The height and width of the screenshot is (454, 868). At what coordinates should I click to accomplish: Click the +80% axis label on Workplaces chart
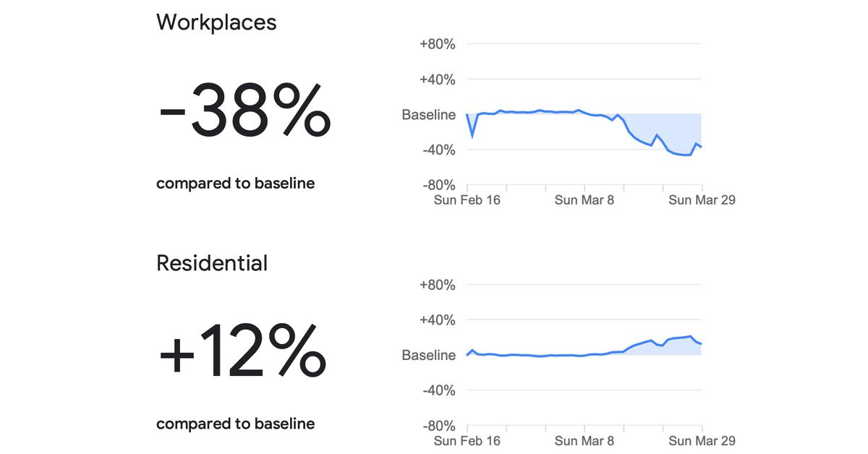click(x=437, y=44)
